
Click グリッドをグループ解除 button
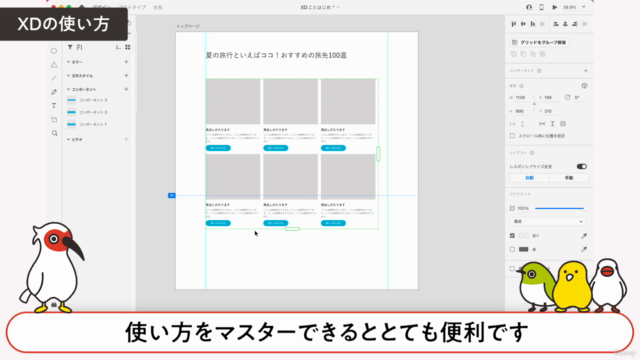(540, 42)
